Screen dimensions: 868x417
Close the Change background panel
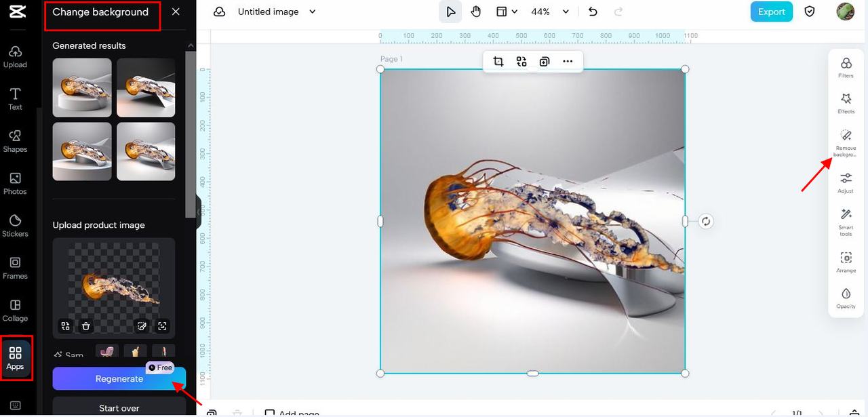point(176,12)
